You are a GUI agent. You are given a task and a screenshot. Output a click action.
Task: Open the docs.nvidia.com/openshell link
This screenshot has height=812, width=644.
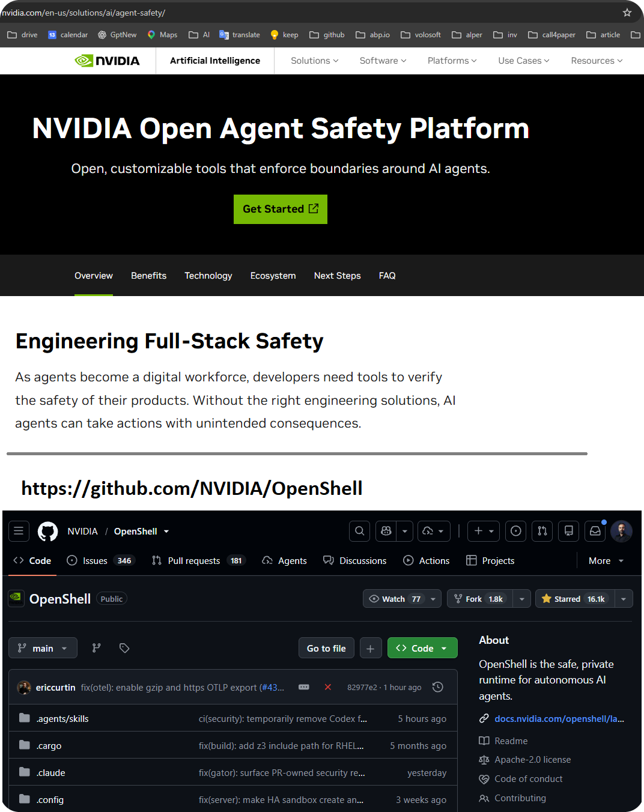559,718
